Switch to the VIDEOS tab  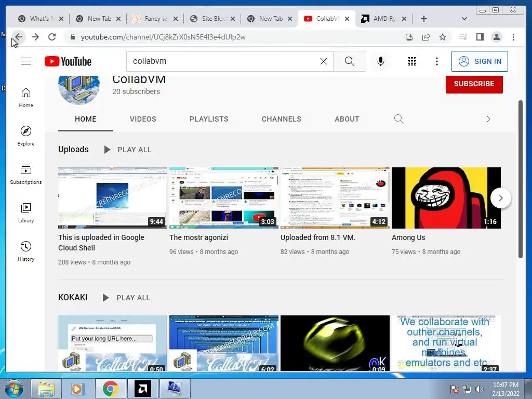point(143,119)
